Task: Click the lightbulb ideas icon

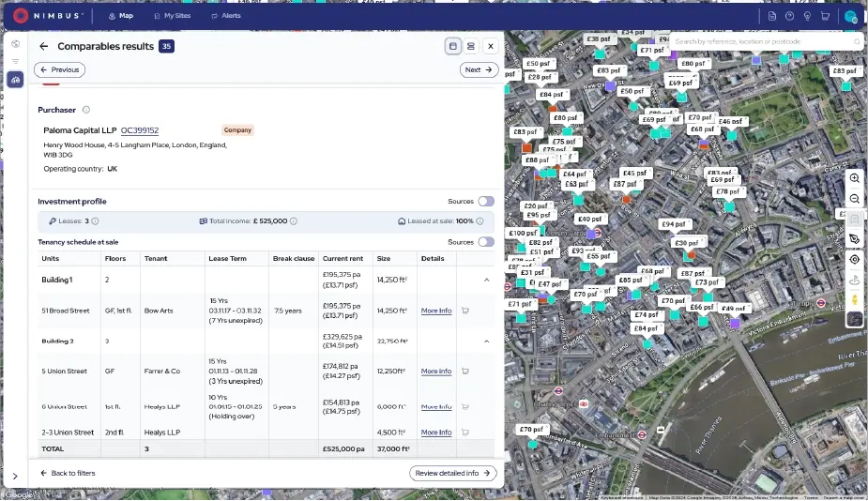Action: click(x=807, y=16)
